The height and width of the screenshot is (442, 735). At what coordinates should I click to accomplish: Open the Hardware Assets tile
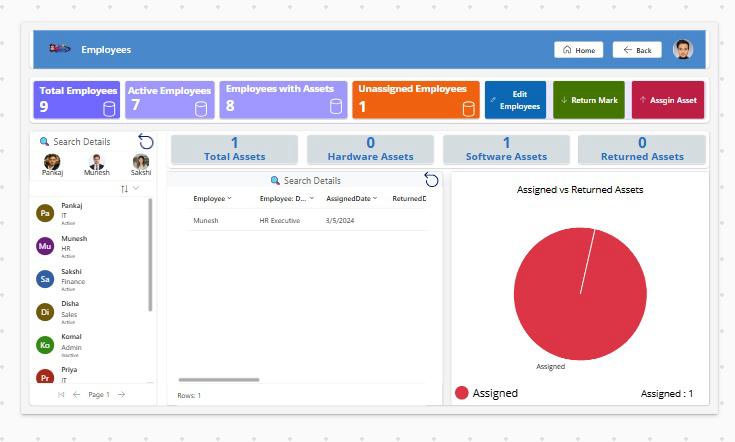click(x=370, y=150)
